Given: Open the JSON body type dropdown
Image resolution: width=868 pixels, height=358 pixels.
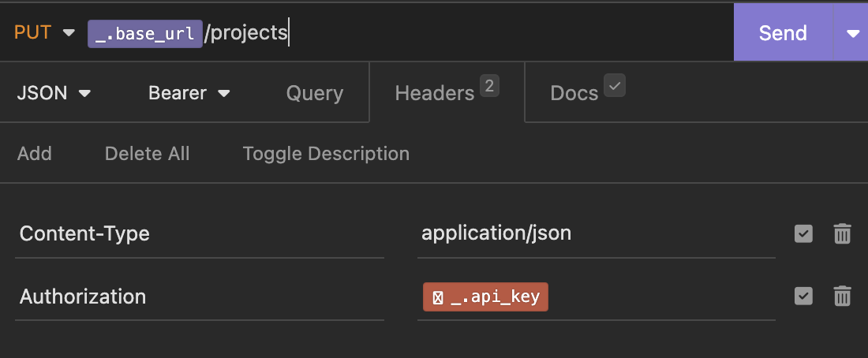Looking at the screenshot, I should tap(54, 93).
